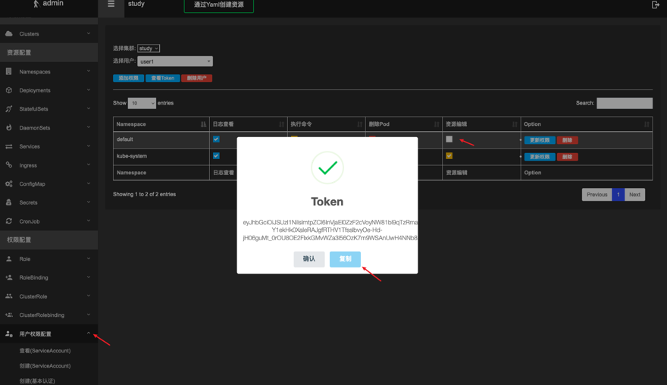
Task: Click the Deployments sidebar icon
Action: (x=9, y=90)
